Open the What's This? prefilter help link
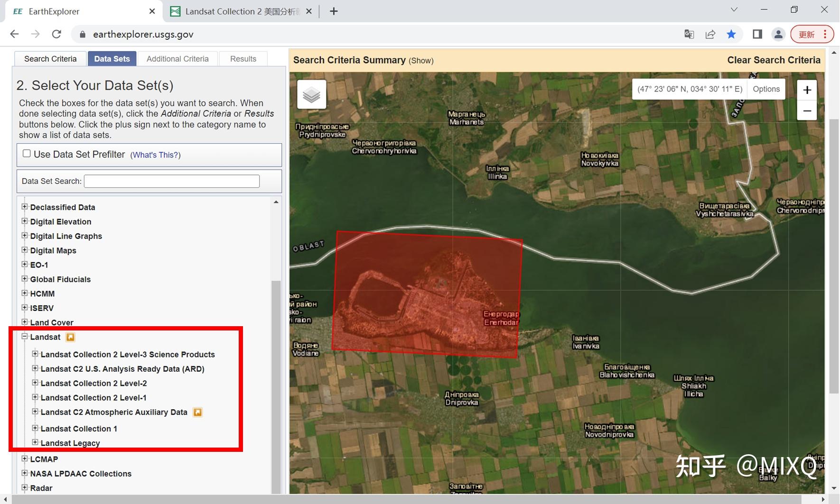Image resolution: width=840 pixels, height=504 pixels. 155,155
